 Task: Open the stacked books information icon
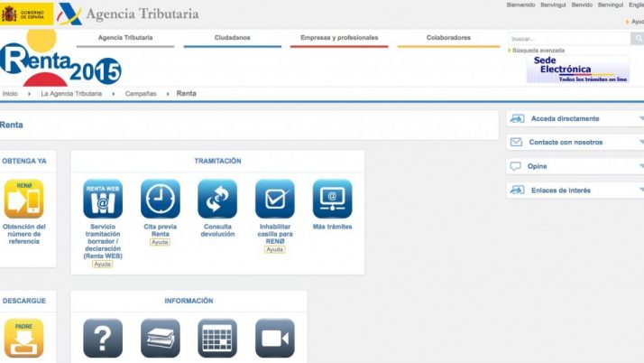pyautogui.click(x=161, y=338)
